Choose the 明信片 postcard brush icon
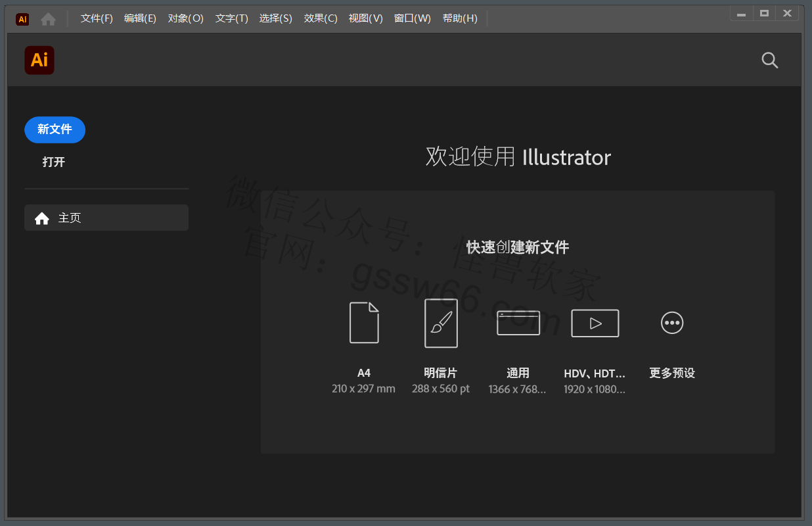Image resolution: width=812 pixels, height=526 pixels. [441, 323]
